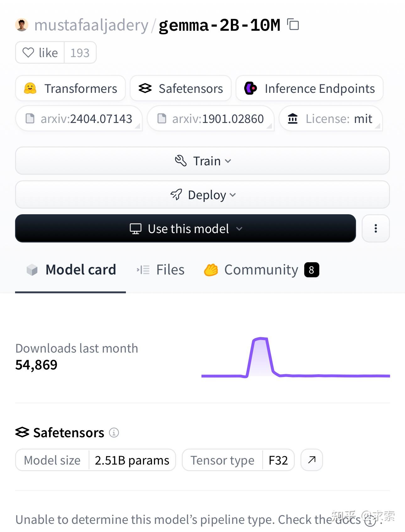Open the three-dot more options menu

[x=375, y=228]
